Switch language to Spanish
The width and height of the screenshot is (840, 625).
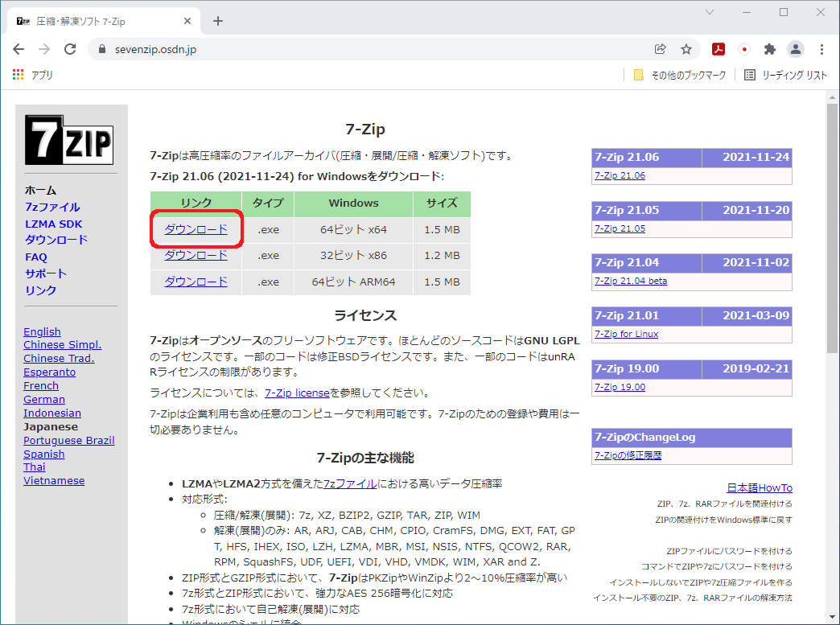pyautogui.click(x=44, y=454)
